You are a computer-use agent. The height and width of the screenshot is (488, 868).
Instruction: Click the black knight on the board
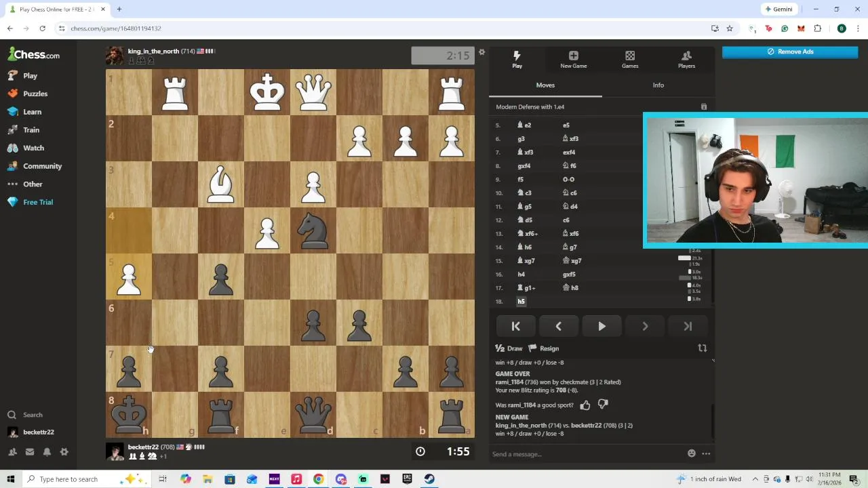313,230
